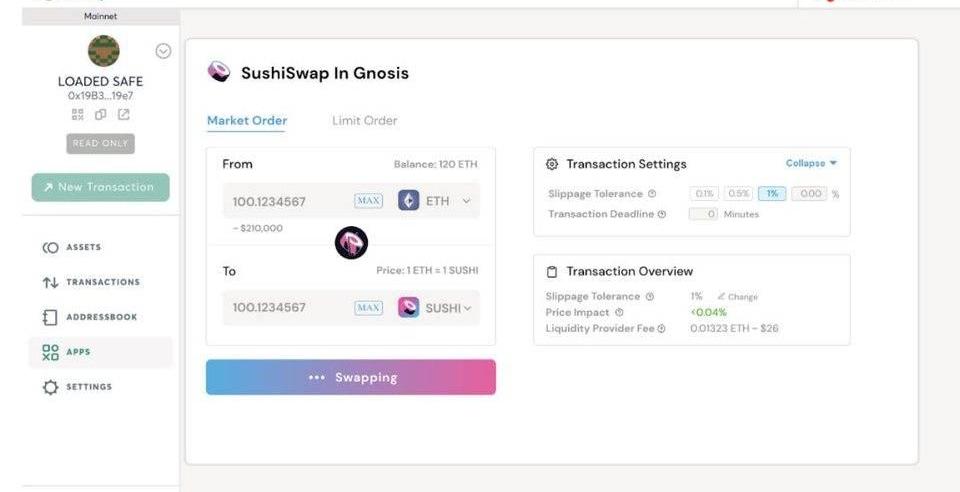Click the New Transaction button
The height and width of the screenshot is (492, 960).
(100, 187)
